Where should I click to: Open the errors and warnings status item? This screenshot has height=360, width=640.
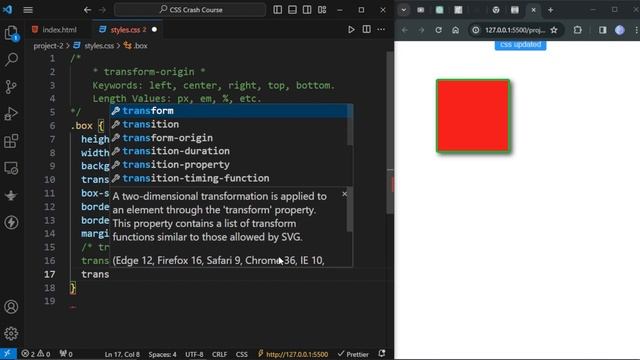(x=36, y=354)
